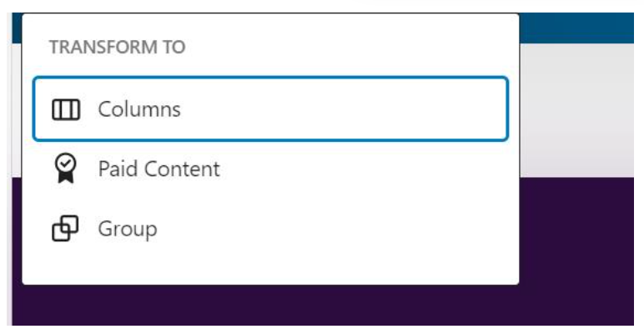Screen dimensions: 644x334
Task: Click the Paid Content ribbon icon
Action: [66, 170]
